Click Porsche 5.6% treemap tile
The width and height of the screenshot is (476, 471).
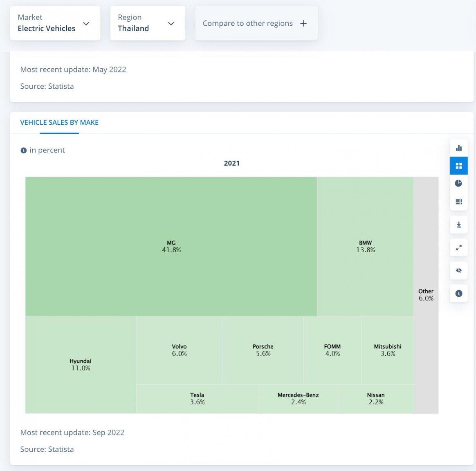(263, 350)
